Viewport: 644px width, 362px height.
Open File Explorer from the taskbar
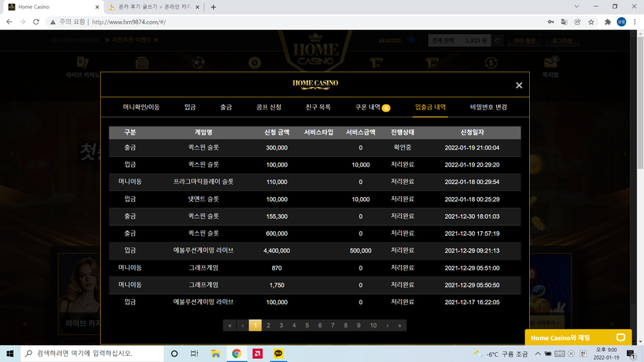tap(216, 354)
